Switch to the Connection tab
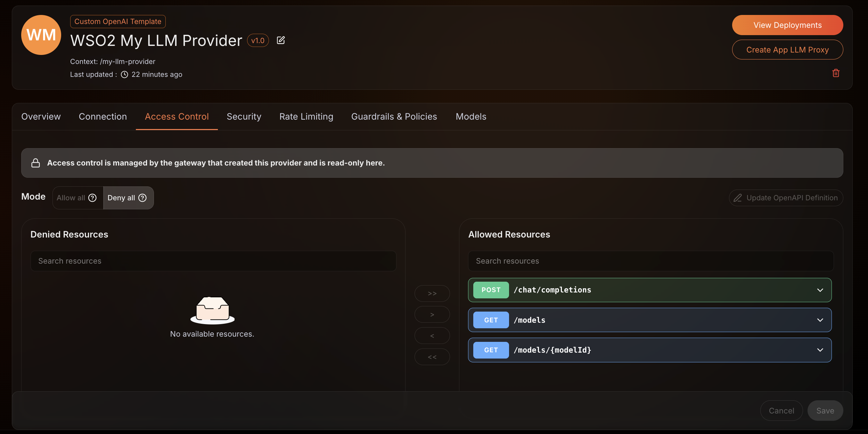868x434 pixels. tap(103, 116)
